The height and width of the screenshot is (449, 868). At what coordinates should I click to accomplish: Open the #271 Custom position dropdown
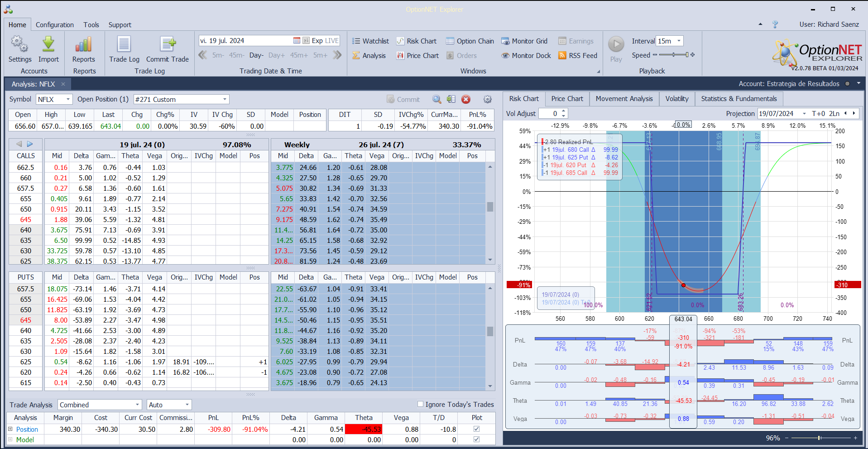coord(225,99)
